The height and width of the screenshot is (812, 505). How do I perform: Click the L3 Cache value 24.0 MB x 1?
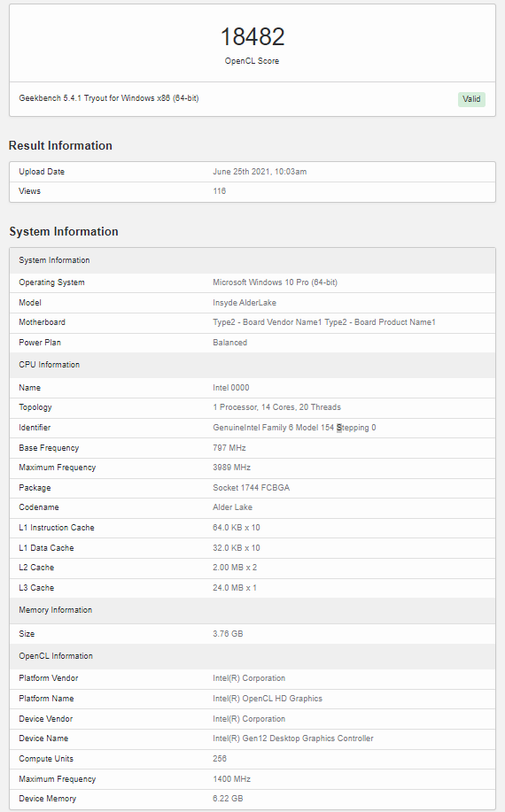(235, 588)
